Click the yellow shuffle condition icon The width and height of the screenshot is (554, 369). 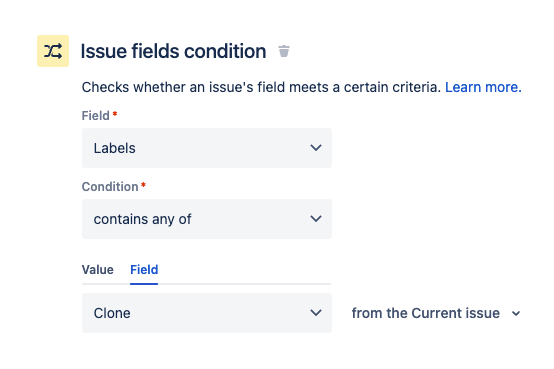53,51
